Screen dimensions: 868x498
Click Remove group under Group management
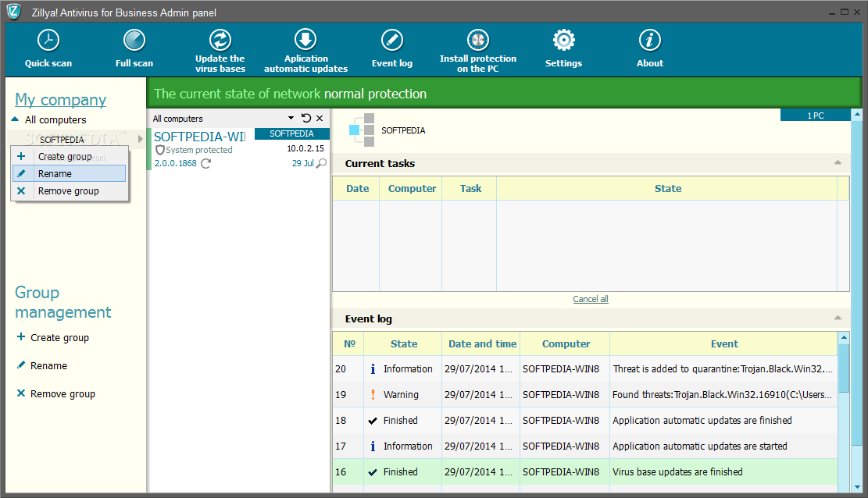pos(63,394)
